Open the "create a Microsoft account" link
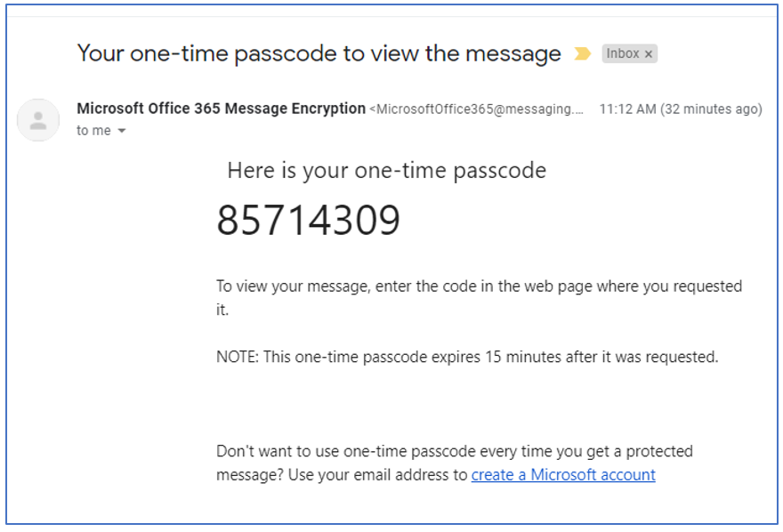 (x=563, y=474)
